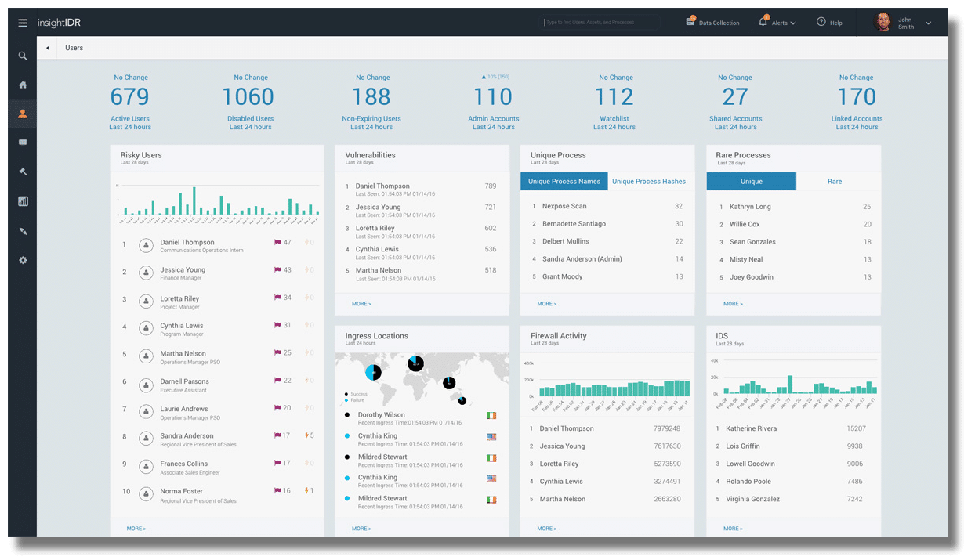Click MORE link in Vulnerabilities panel
Image resolution: width=964 pixels, height=560 pixels.
(361, 304)
